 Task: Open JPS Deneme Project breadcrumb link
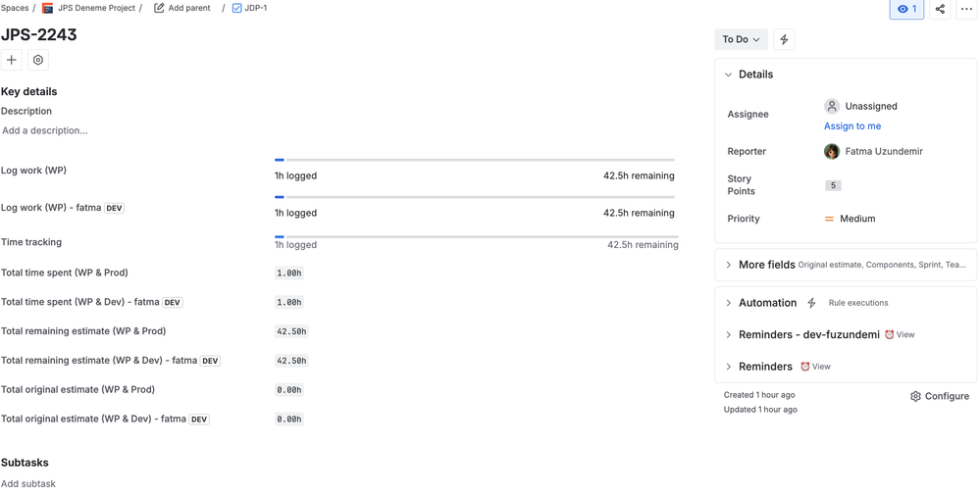[x=97, y=8]
